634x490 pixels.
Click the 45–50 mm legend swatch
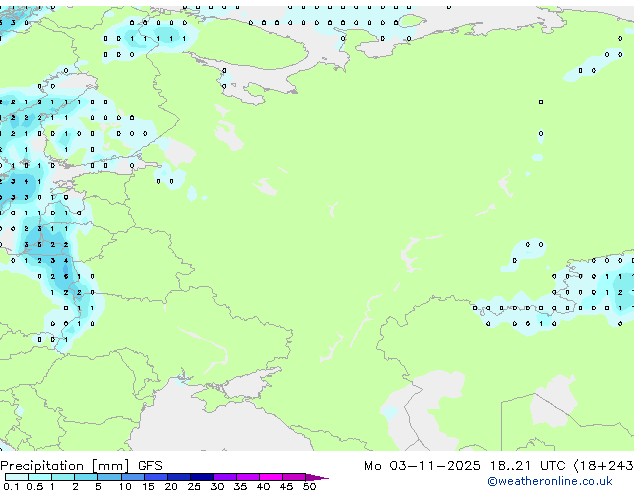[x=294, y=477]
